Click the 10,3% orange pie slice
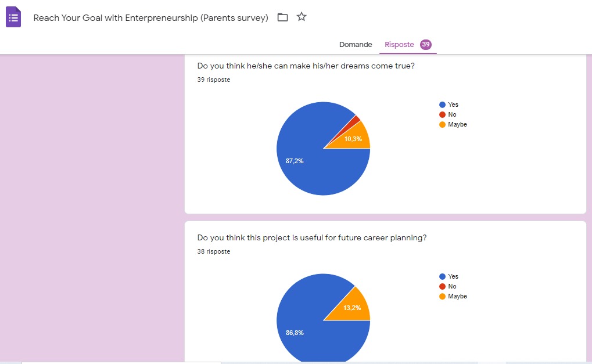 356,138
